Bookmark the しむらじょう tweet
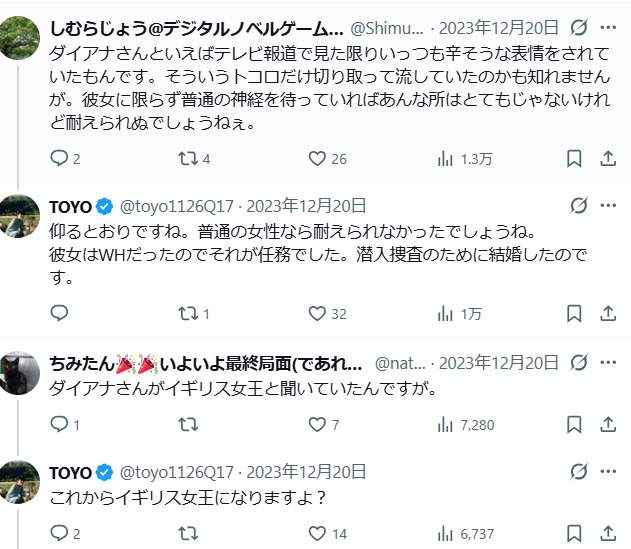The image size is (631, 549). click(574, 159)
